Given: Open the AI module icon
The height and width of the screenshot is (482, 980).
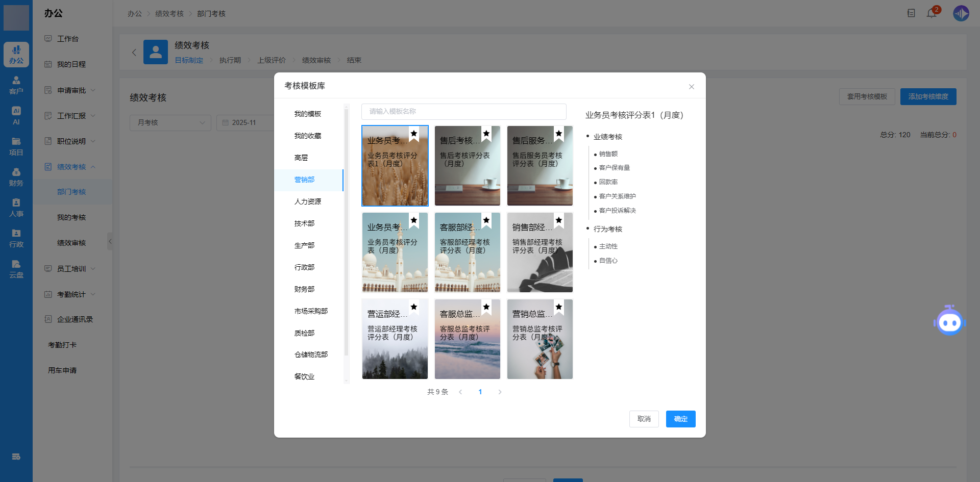Looking at the screenshot, I should tap(16, 116).
